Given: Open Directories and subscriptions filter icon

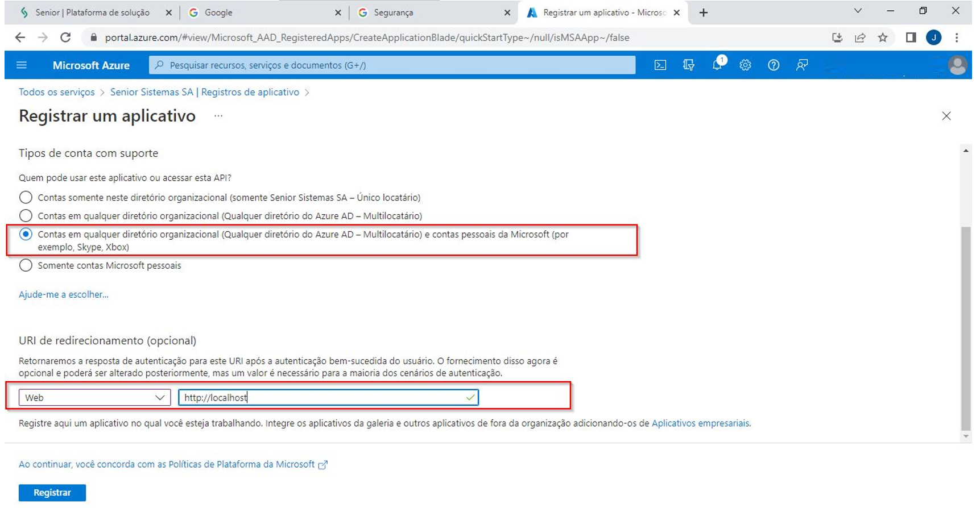Looking at the screenshot, I should tap(688, 65).
